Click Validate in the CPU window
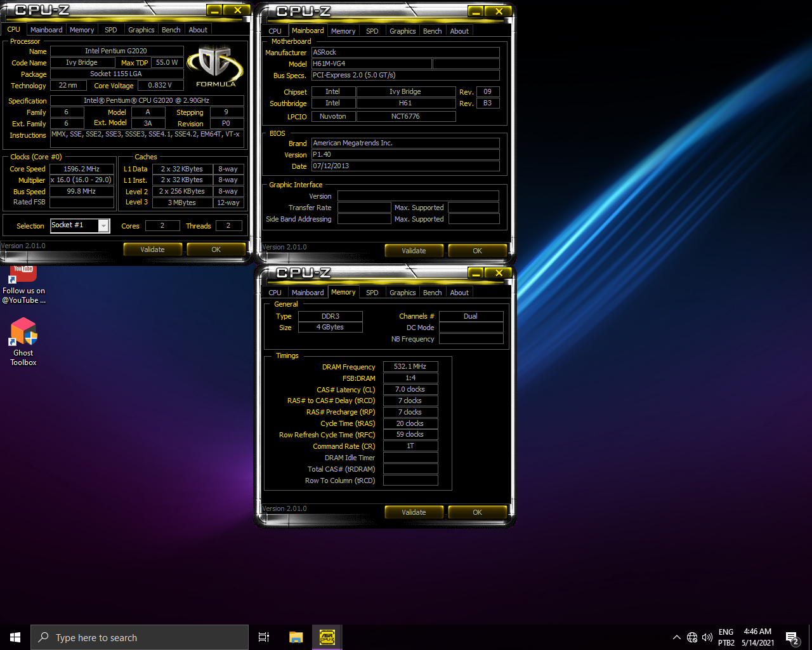The height and width of the screenshot is (650, 812). tap(152, 249)
